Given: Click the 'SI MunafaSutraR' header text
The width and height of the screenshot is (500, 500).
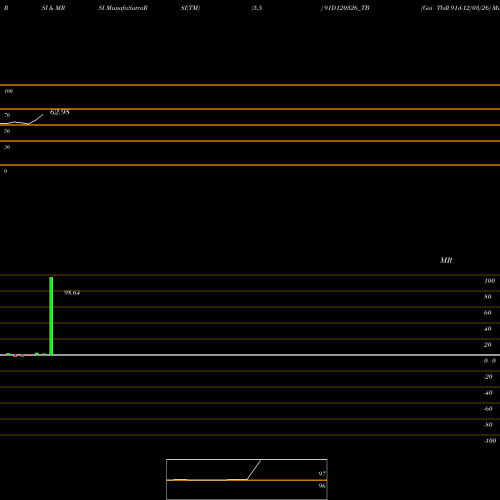Looking at the screenshot, I should click(123, 8).
